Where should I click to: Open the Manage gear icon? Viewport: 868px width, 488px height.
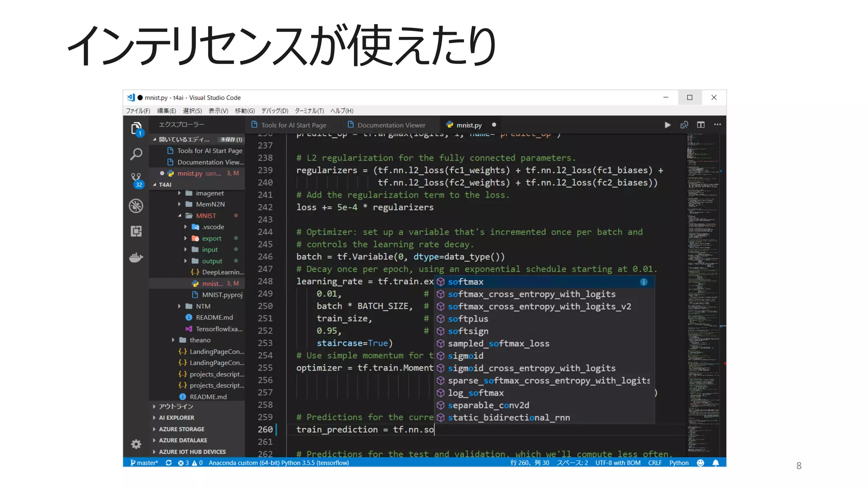coord(136,444)
